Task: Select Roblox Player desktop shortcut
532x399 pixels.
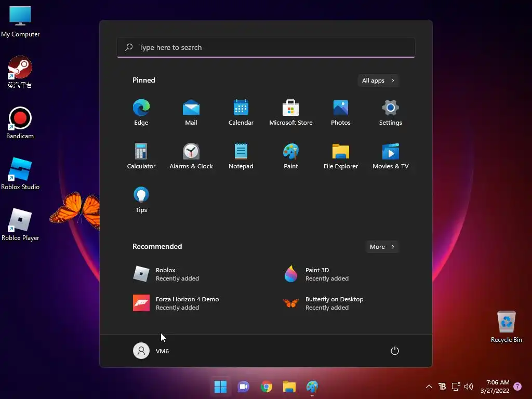Action: point(20,224)
